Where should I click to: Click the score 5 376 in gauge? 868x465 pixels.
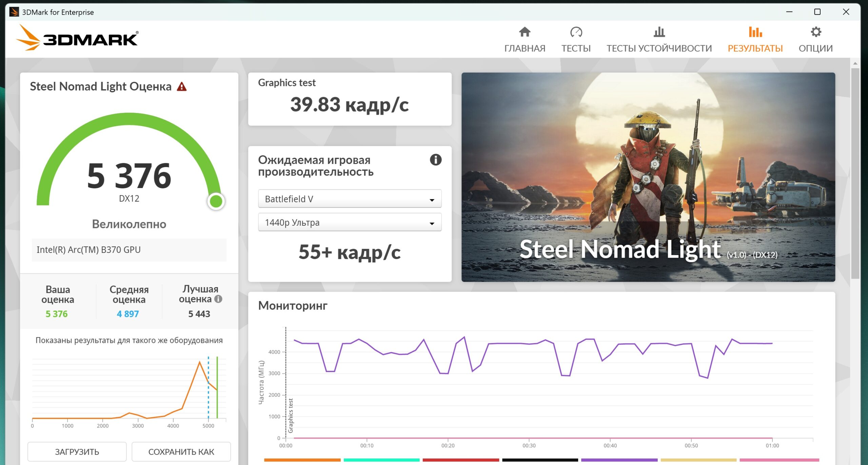129,175
